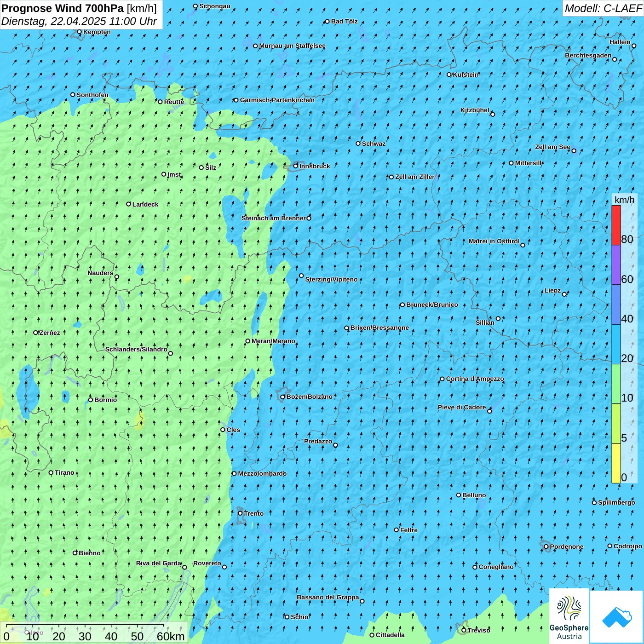
Task: Click the Kempten label
Action: click(x=97, y=32)
